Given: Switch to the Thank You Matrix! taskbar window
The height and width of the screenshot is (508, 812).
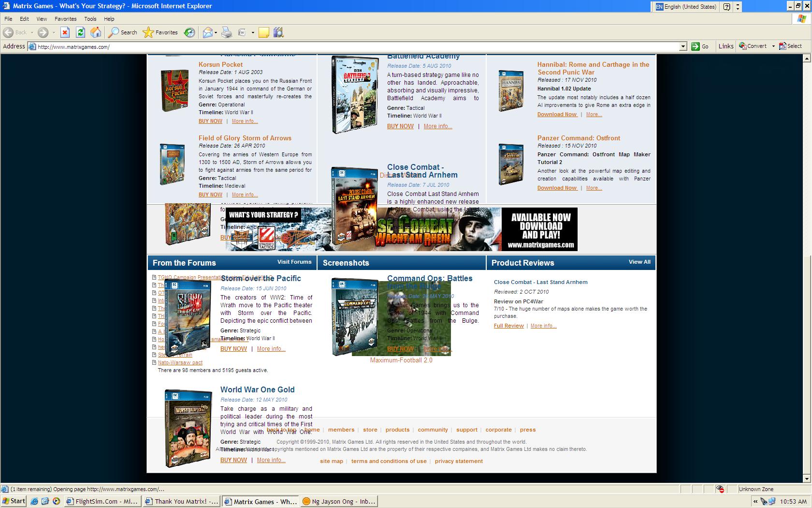Looking at the screenshot, I should pos(182,501).
